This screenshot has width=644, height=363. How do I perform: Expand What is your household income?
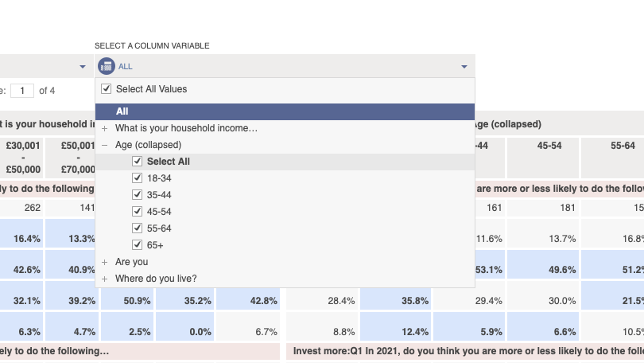(x=105, y=128)
